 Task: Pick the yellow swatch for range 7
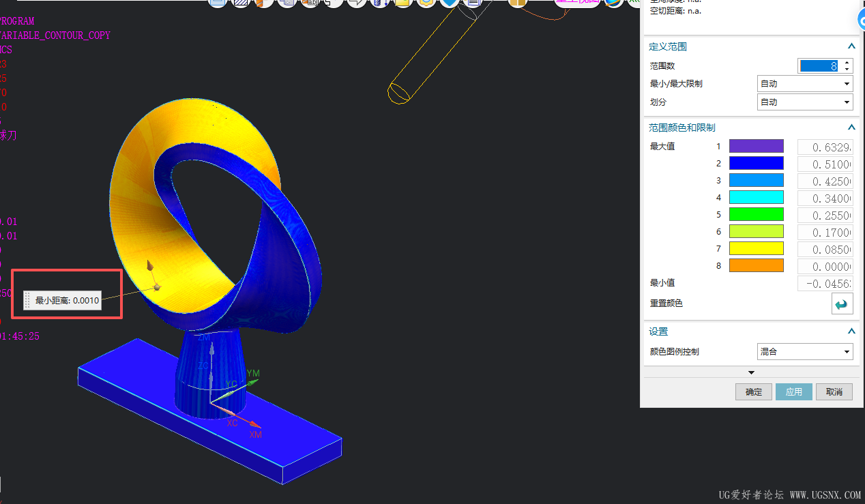tap(757, 249)
